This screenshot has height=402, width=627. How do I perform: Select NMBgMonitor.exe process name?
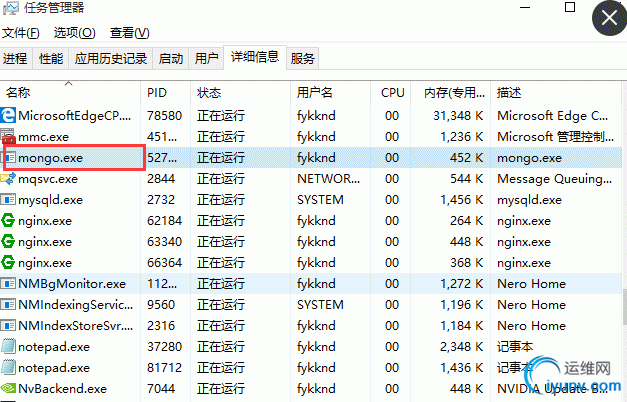[x=72, y=284]
